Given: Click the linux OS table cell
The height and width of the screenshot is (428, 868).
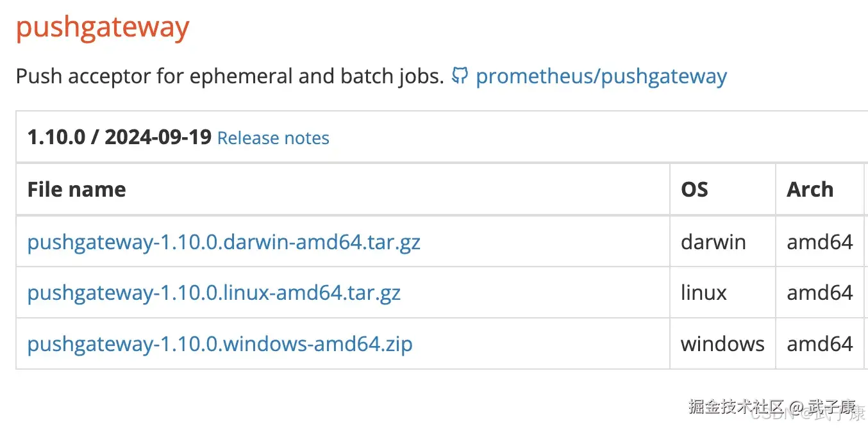Looking at the screenshot, I should click(704, 293).
